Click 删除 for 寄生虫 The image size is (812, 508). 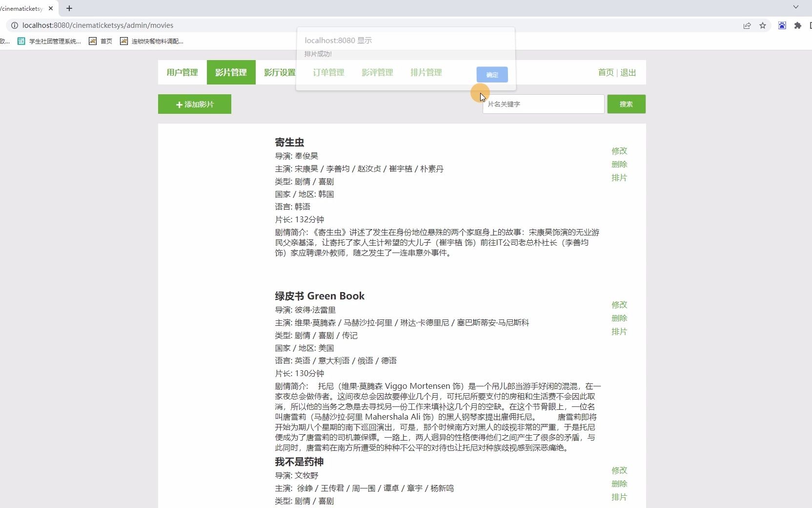[x=619, y=164]
